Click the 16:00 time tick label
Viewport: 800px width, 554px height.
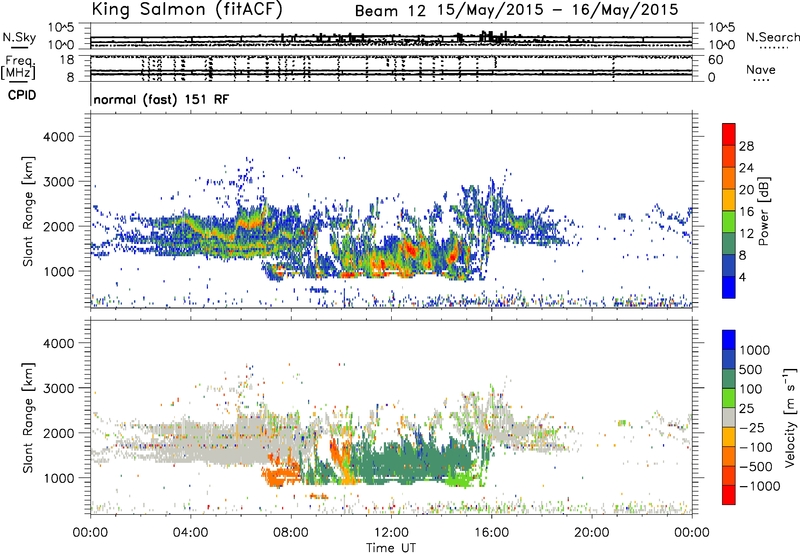(x=491, y=533)
